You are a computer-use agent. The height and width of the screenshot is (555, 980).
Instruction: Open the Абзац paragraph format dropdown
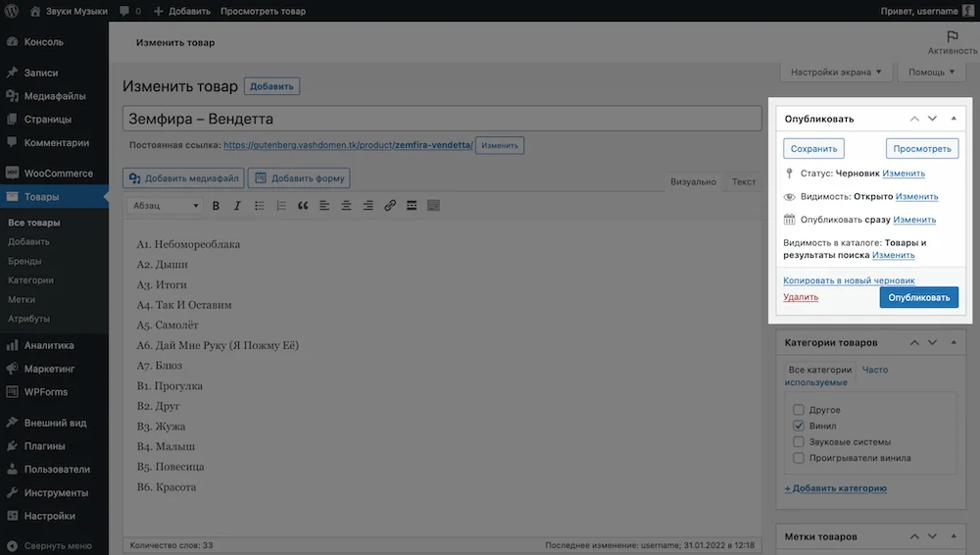165,206
